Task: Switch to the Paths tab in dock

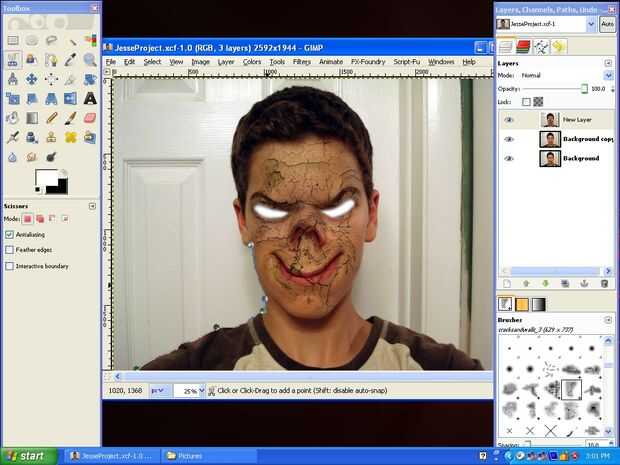Action: coord(541,47)
